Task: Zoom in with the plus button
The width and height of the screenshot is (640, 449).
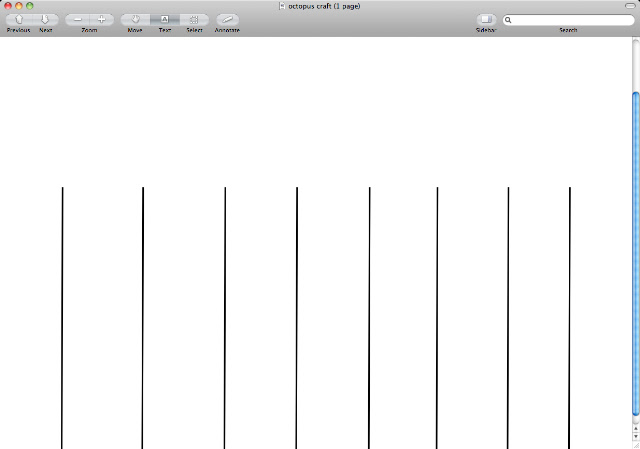Action: (102, 20)
